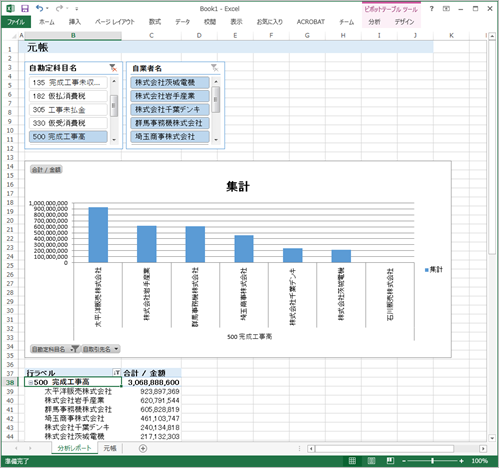Clear filter on 自勘定科目名 slicer
Viewport: 499px width, 468px height.
coord(113,68)
